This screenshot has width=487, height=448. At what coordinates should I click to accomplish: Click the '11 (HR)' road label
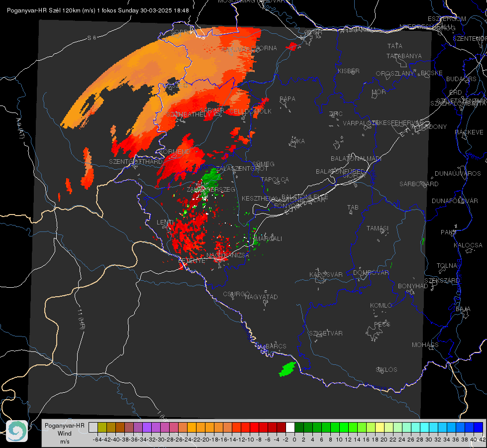pyautogui.click(x=81, y=319)
